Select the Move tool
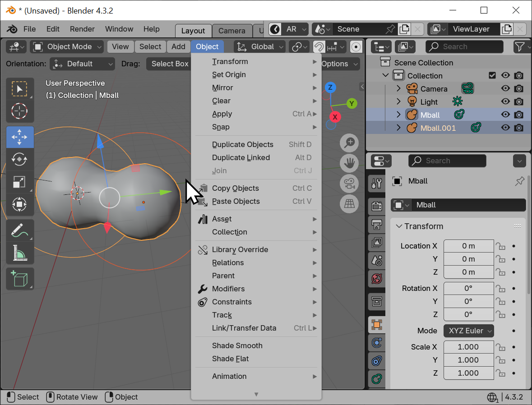Viewport: 532px width, 405px height. (x=20, y=137)
